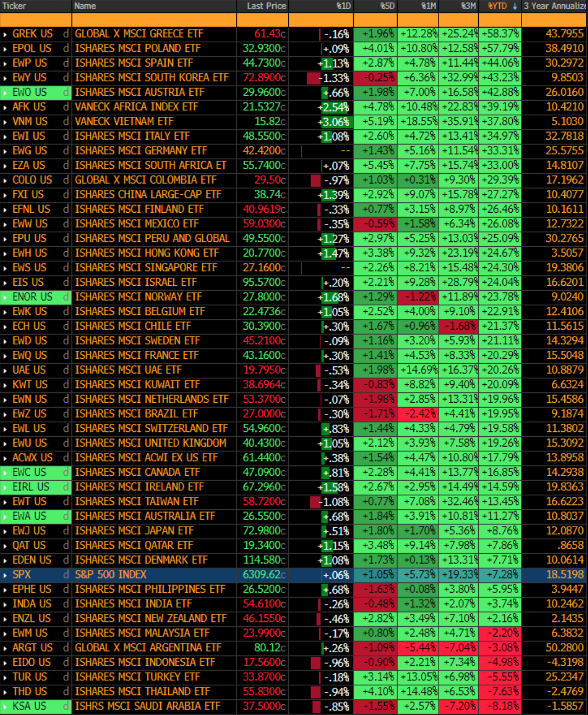
Task: Open ISHARES MSCI ACWI EX US ETF name
Action: pyautogui.click(x=146, y=458)
